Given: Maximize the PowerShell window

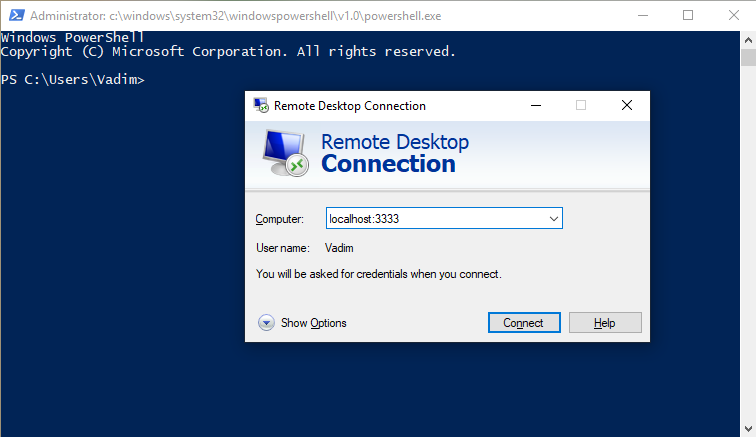Looking at the screenshot, I should pyautogui.click(x=688, y=15).
